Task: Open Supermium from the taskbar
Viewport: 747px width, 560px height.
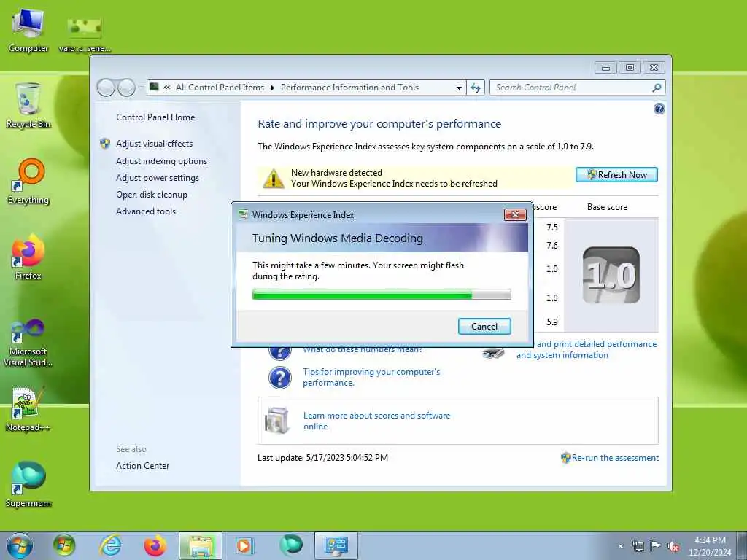Action: 290,545
